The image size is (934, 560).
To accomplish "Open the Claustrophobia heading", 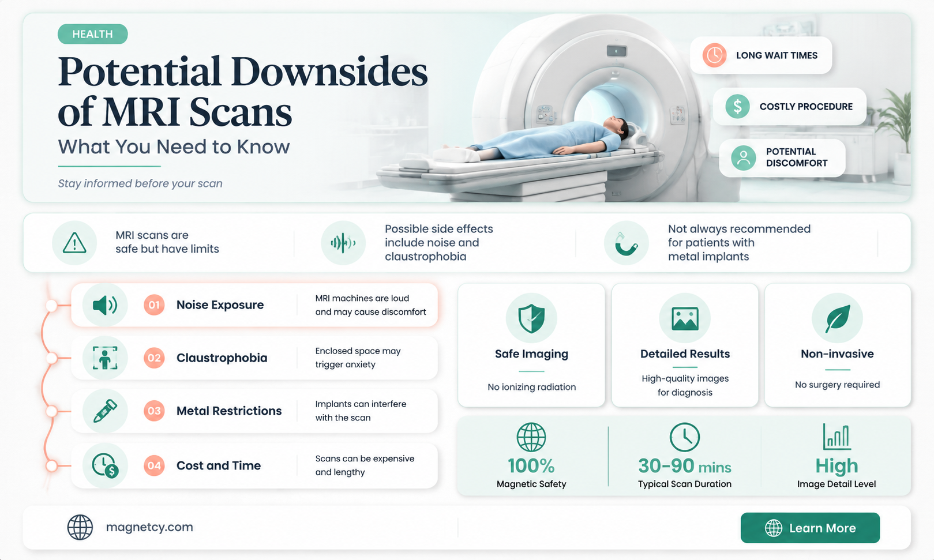I will click(x=222, y=358).
